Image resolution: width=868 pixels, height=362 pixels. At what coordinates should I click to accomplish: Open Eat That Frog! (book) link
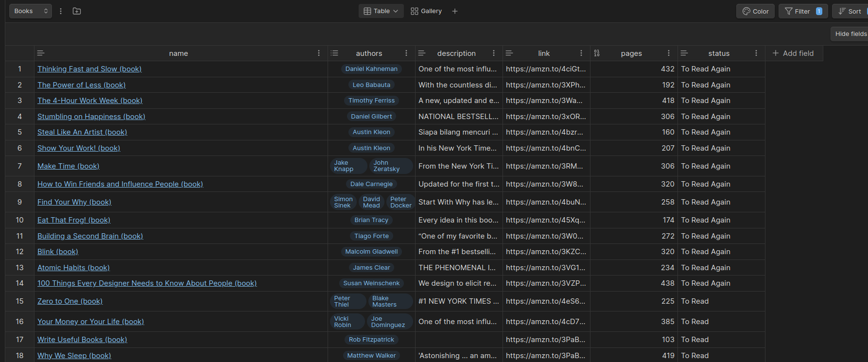pos(74,220)
